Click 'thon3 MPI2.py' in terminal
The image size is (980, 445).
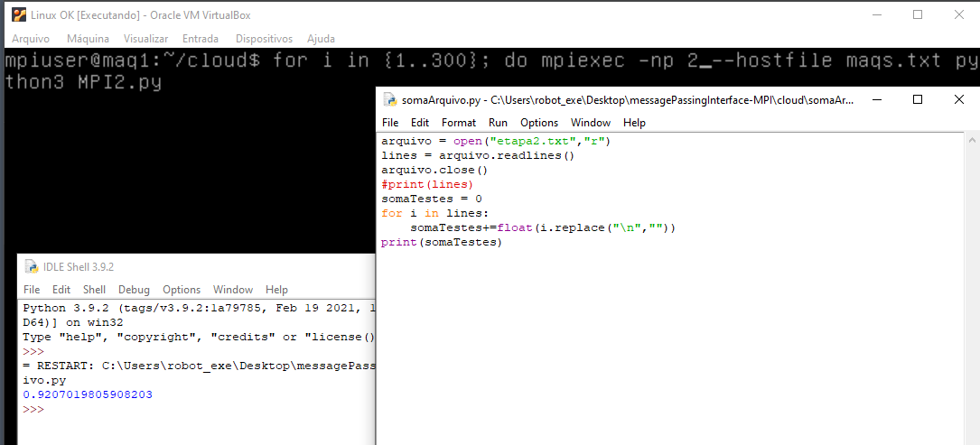83,82
